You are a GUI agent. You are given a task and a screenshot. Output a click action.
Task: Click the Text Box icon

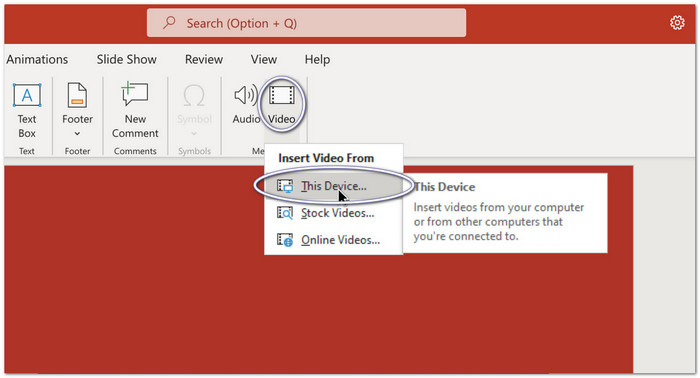(27, 95)
